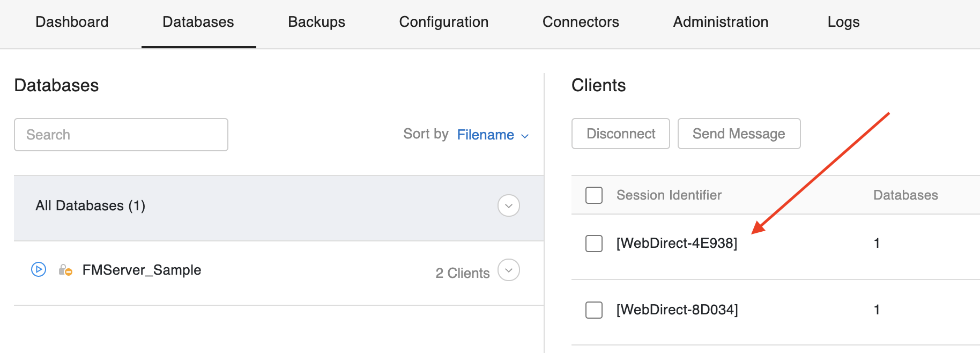Click the WebDirect-4E938 session identifier
980x353 pixels.
[x=677, y=244]
